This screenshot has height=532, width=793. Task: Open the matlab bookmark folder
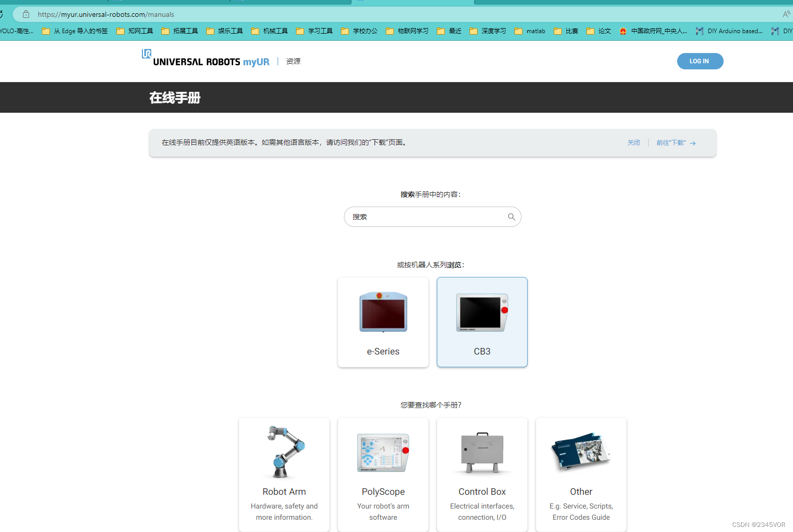pyautogui.click(x=530, y=31)
